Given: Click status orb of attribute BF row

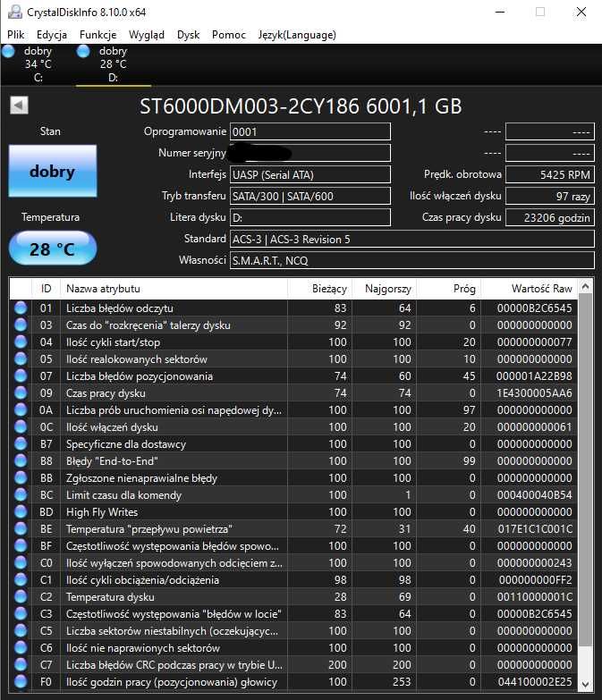Looking at the screenshot, I should (21, 545).
